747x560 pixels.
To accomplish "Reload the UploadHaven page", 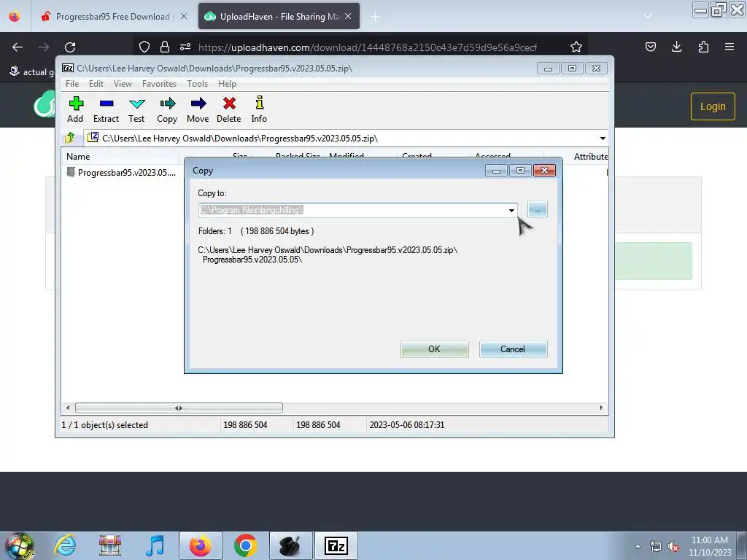I will pos(70,47).
